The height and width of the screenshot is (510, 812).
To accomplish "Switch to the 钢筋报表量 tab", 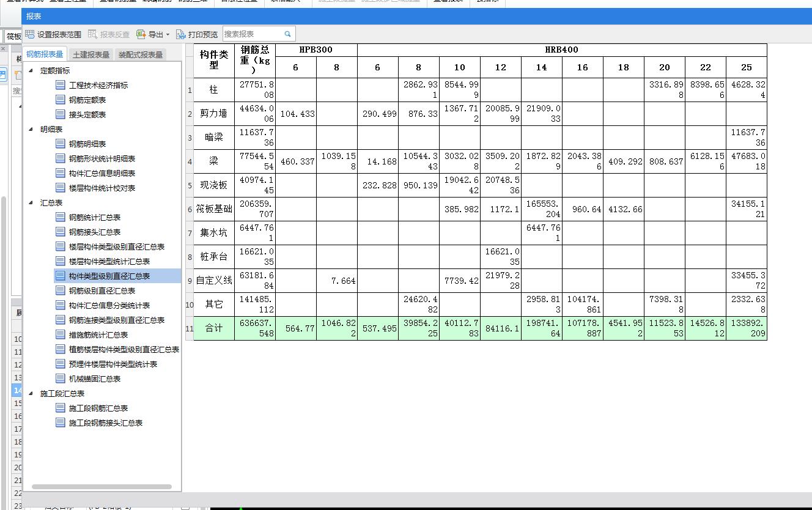I will [x=45, y=54].
